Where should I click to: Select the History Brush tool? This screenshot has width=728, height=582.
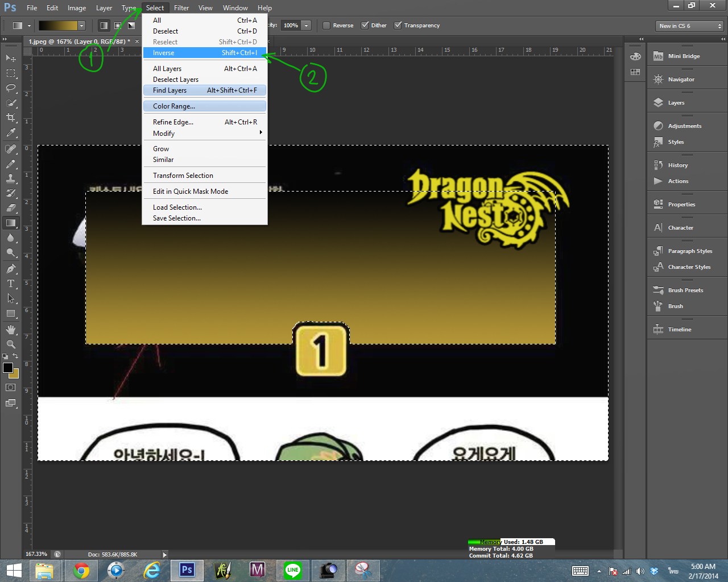click(x=11, y=193)
